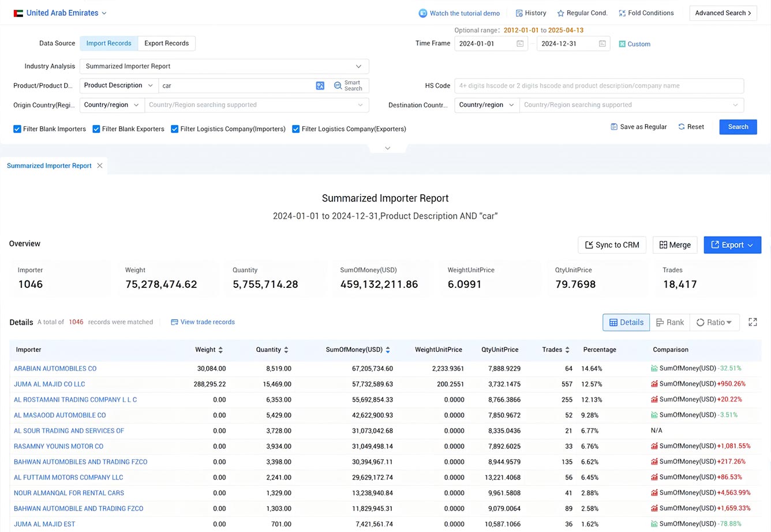Screen dimensions: 771x532
Task: Click into the HS Code input field
Action: [599, 86]
